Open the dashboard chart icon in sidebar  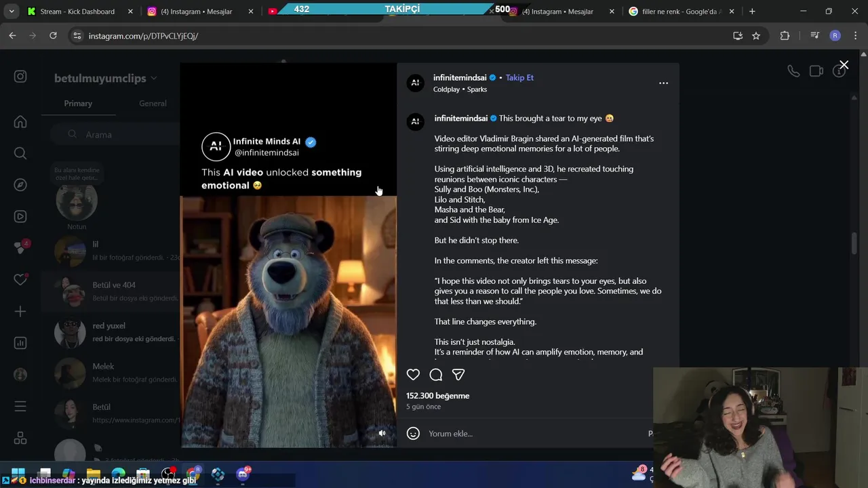(20, 343)
